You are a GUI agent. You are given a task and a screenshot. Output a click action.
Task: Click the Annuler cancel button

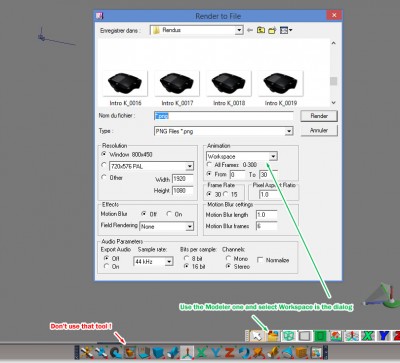[x=319, y=130]
